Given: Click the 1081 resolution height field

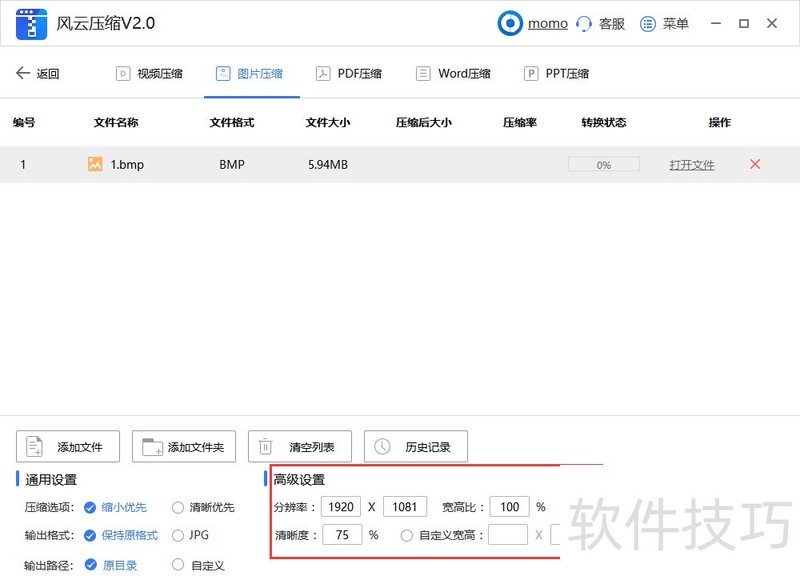Looking at the screenshot, I should [x=404, y=507].
